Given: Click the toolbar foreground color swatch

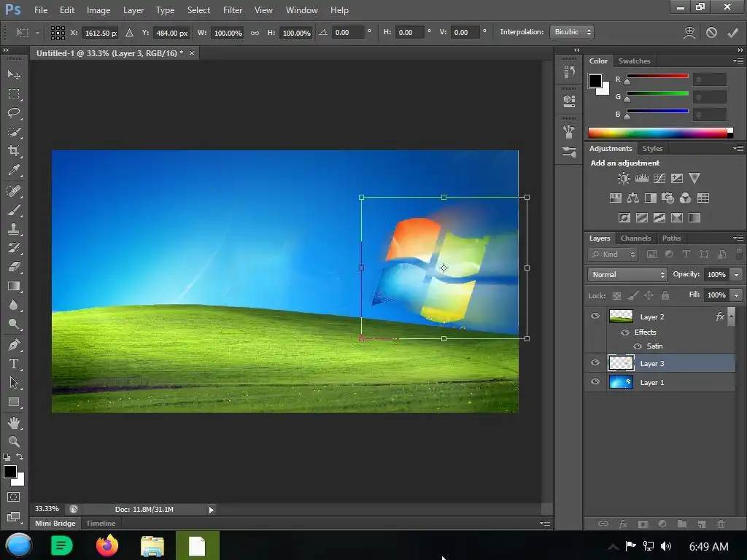Looking at the screenshot, I should [10, 472].
